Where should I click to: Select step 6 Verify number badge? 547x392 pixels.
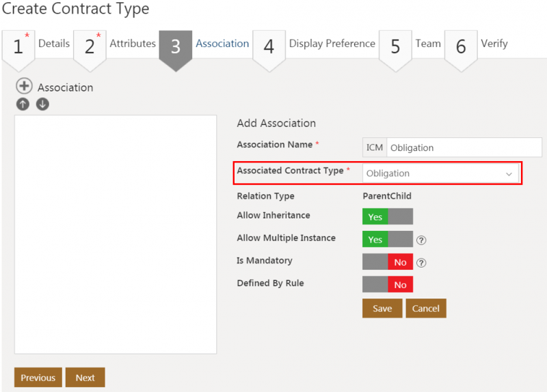(461, 46)
